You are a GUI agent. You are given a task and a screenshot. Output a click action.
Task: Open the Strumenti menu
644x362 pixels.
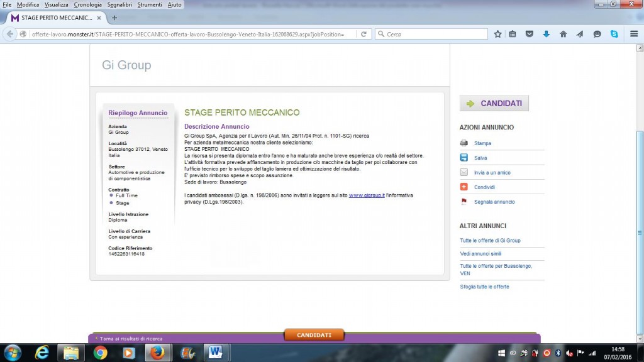(150, 4)
